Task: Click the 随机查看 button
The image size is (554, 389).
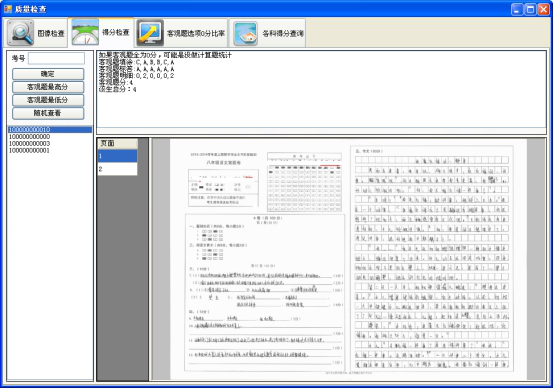Action: point(48,113)
